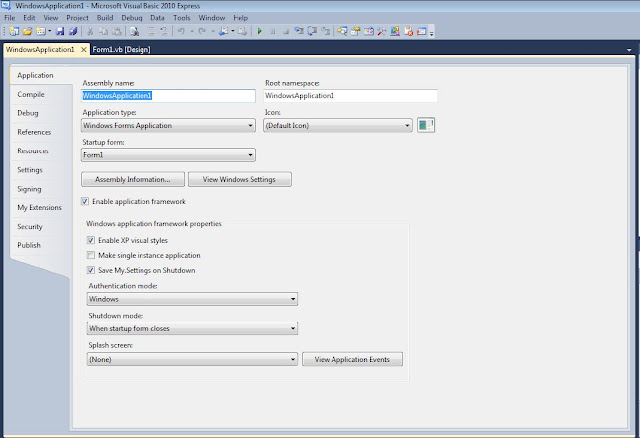Save the file with the floppy disk icon
The image size is (640, 438).
(x=60, y=31)
